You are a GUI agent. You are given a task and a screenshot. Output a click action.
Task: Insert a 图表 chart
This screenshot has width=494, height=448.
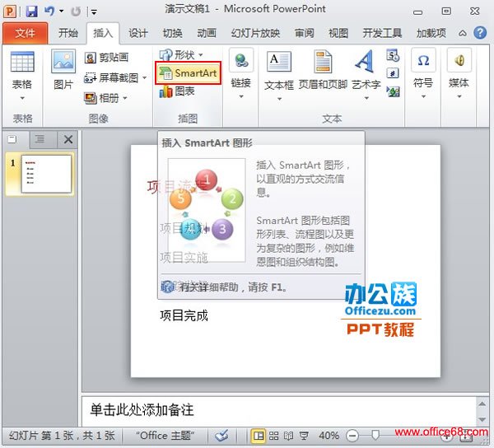[x=177, y=91]
